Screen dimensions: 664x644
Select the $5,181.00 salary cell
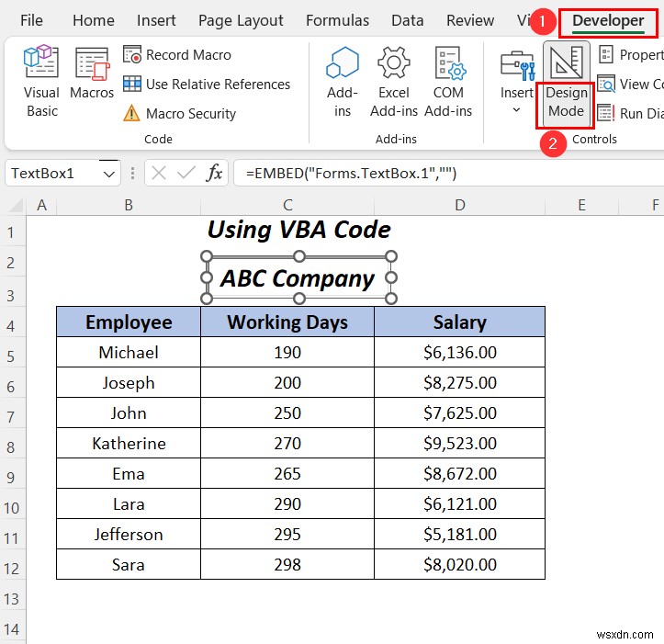point(460,535)
